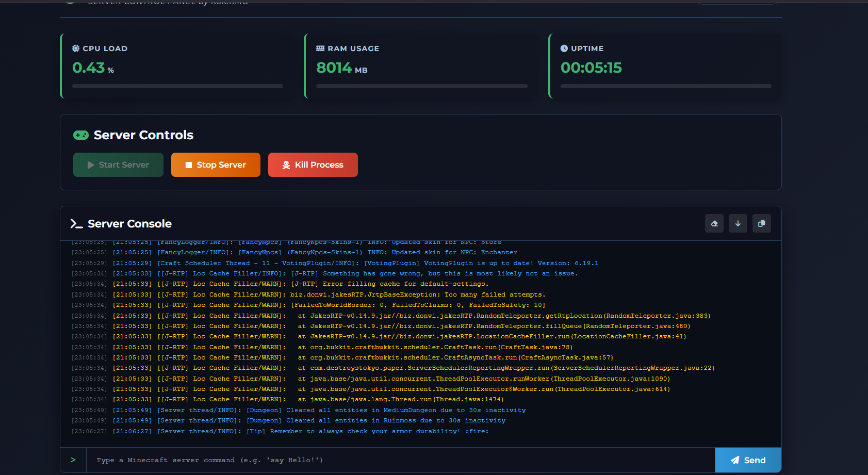Click the 'Error filling cache for default-settings' line

[x=280, y=284]
